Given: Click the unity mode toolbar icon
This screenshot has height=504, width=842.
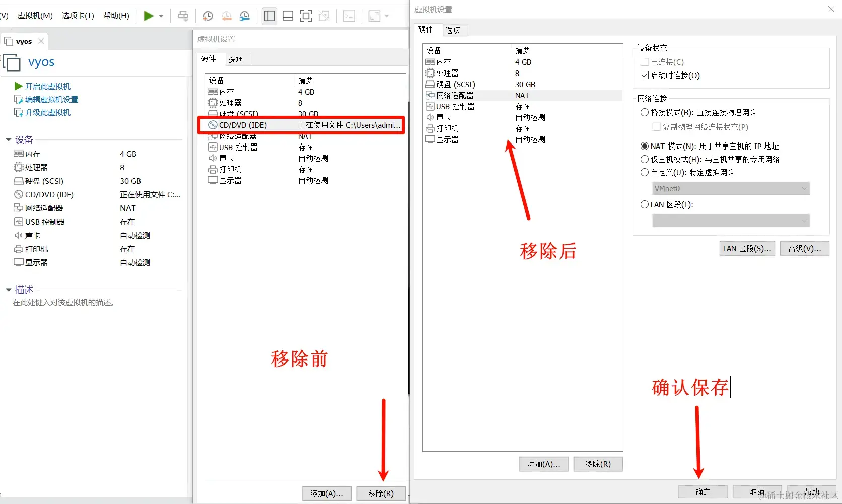Looking at the screenshot, I should (324, 16).
